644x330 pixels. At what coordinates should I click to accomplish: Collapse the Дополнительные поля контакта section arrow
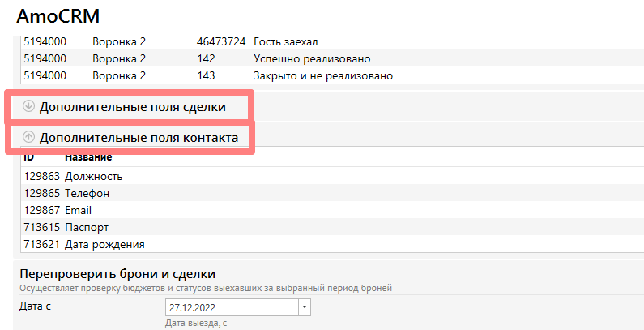28,137
